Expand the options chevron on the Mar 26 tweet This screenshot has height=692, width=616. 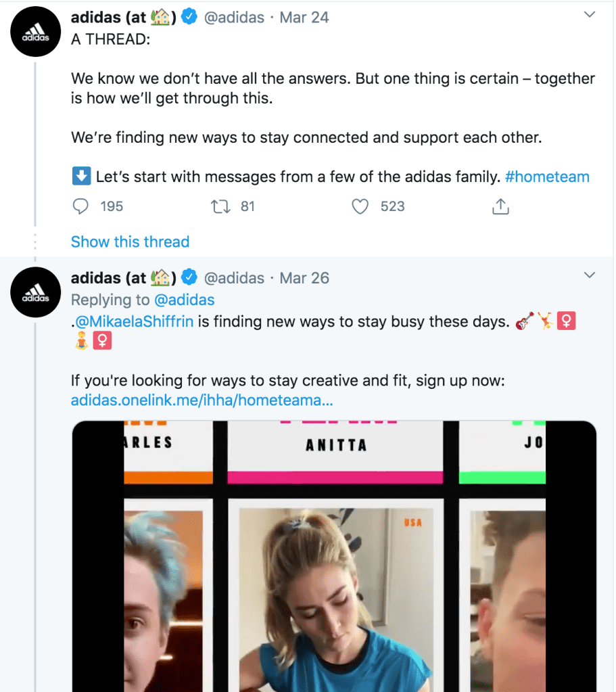pyautogui.click(x=590, y=275)
